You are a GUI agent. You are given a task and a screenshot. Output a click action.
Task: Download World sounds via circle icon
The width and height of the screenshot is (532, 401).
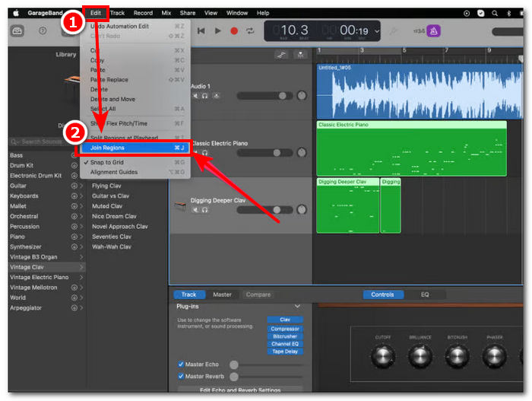(74, 298)
